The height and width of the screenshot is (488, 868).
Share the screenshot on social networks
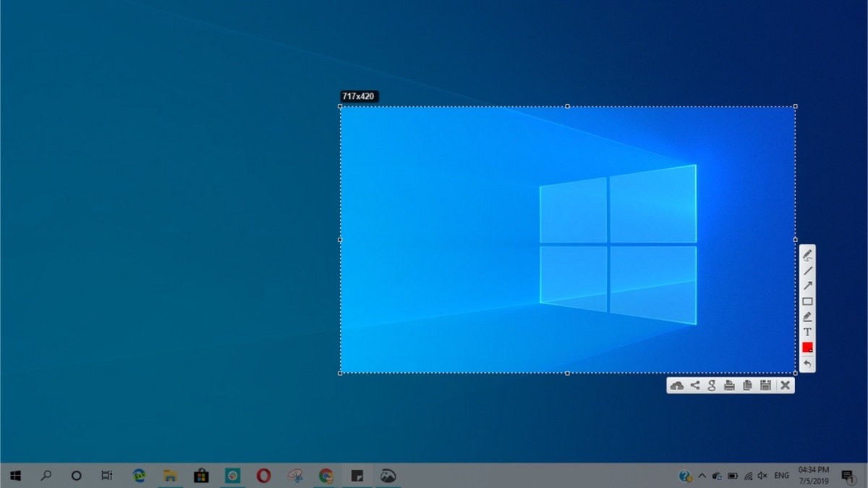pos(694,386)
